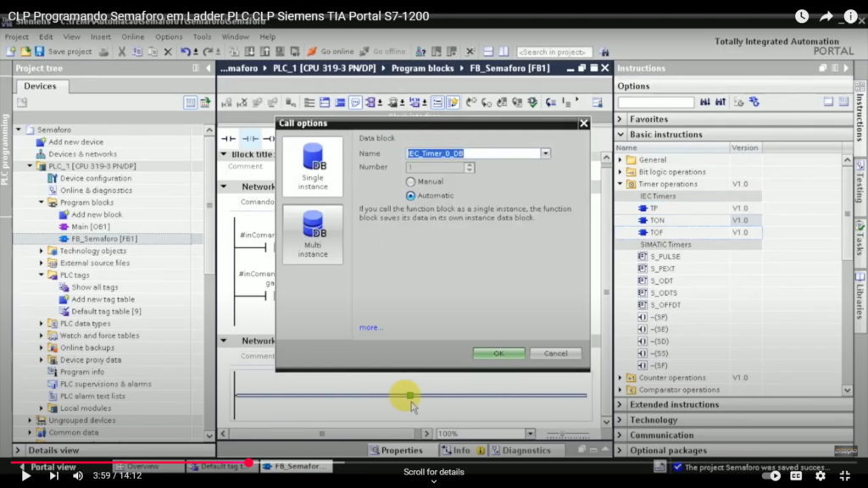Click the Undo arrow in toolbar

[185, 52]
